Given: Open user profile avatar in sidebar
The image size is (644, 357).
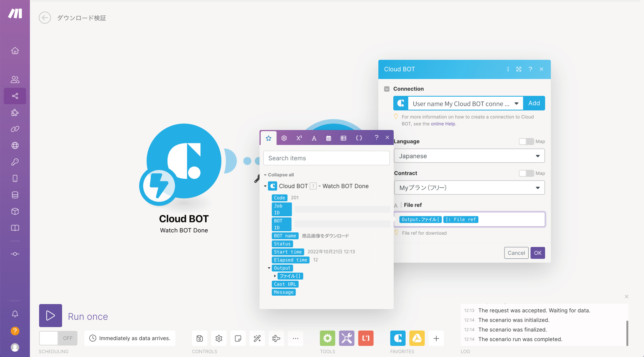Looking at the screenshot, I should 15,347.
